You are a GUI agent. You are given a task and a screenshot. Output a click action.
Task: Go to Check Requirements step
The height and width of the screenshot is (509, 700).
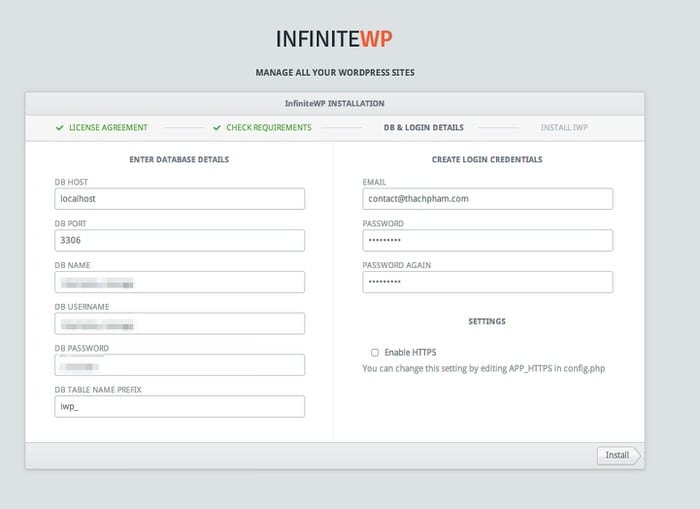[x=269, y=128]
